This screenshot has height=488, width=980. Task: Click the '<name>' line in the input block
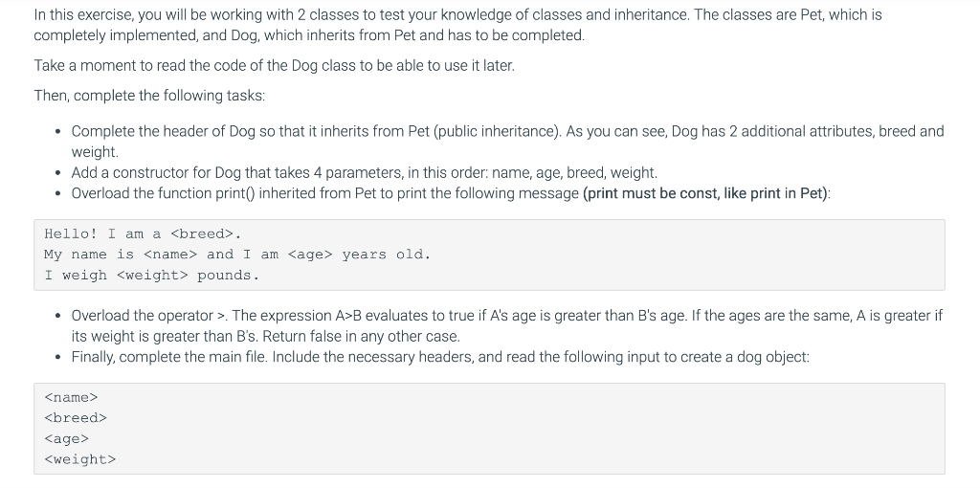(x=71, y=397)
